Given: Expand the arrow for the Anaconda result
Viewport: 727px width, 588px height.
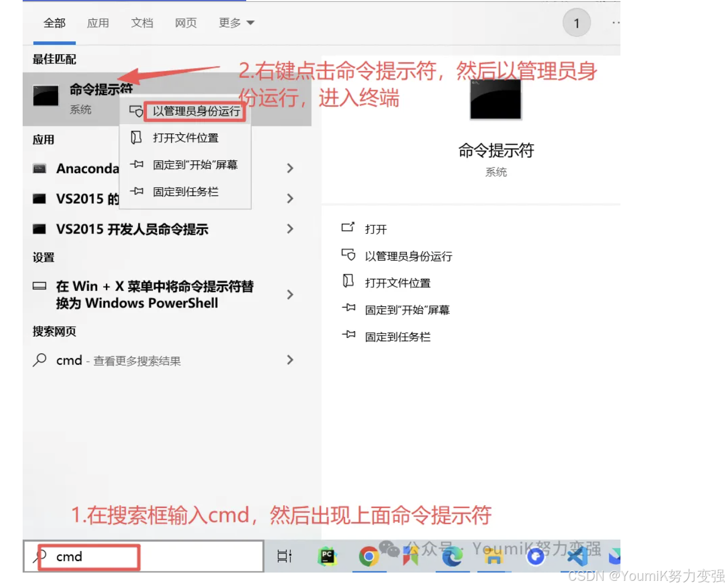Looking at the screenshot, I should point(290,168).
